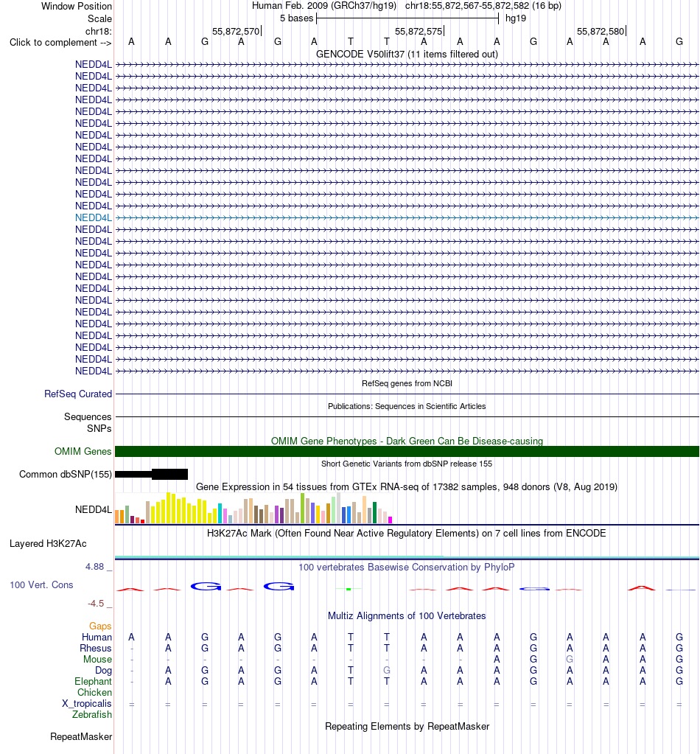Click the 'Human Feb. 2009 (GRCh37/hg19)' header text

click(x=324, y=6)
